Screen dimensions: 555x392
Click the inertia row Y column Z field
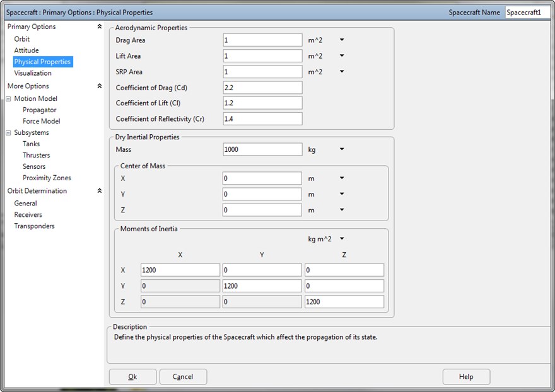(344, 286)
